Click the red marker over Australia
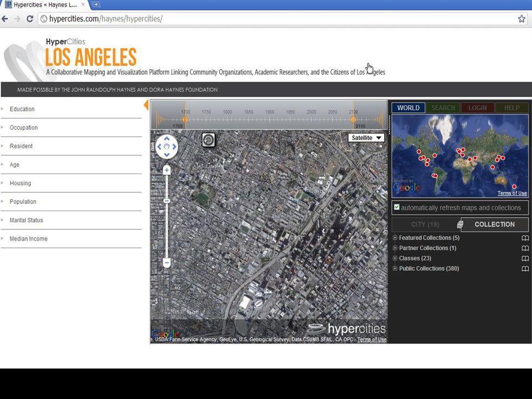Viewport: 532px width, 399px height. [514, 187]
